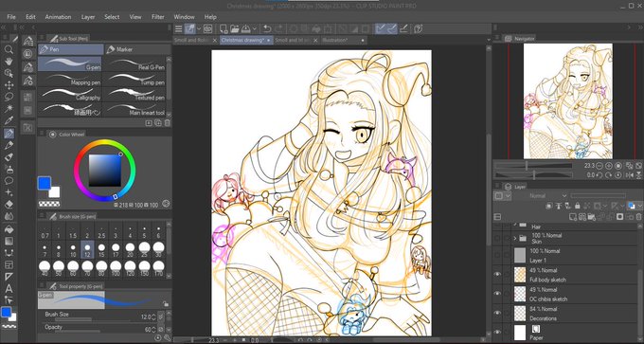
Task: Select the Text tool
Action: pos(9,288)
